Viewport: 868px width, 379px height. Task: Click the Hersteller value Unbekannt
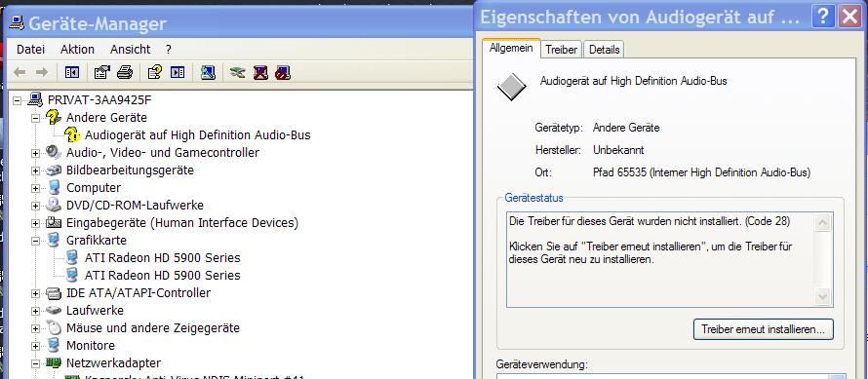[618, 150]
